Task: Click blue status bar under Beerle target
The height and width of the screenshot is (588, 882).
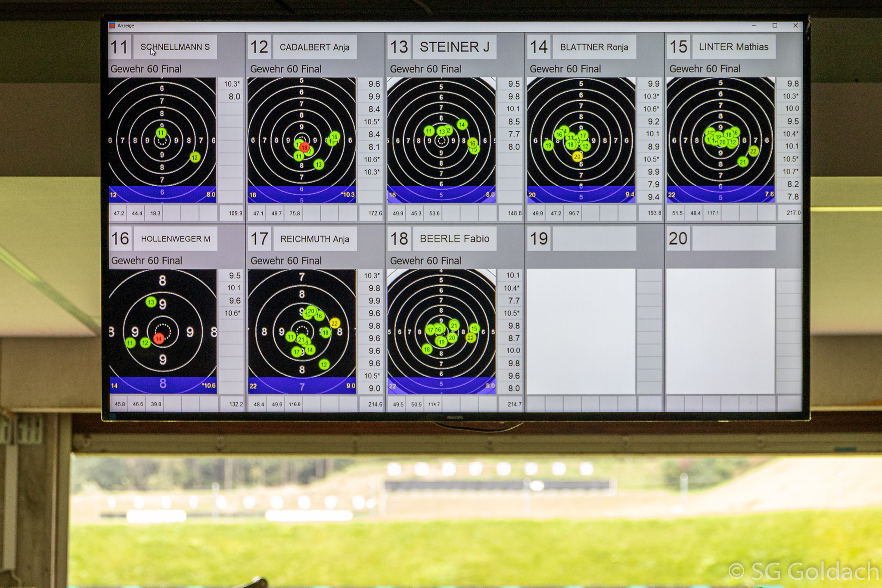Action: coord(441,386)
